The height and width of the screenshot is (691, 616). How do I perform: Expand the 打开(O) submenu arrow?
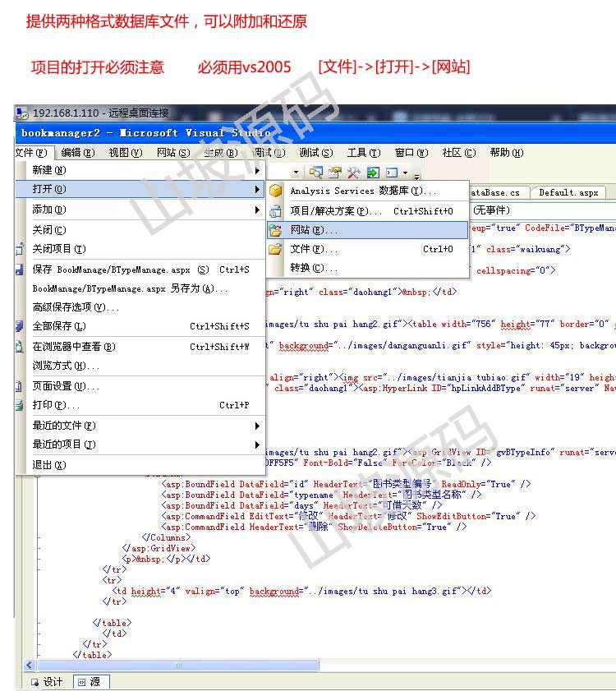click(x=257, y=190)
